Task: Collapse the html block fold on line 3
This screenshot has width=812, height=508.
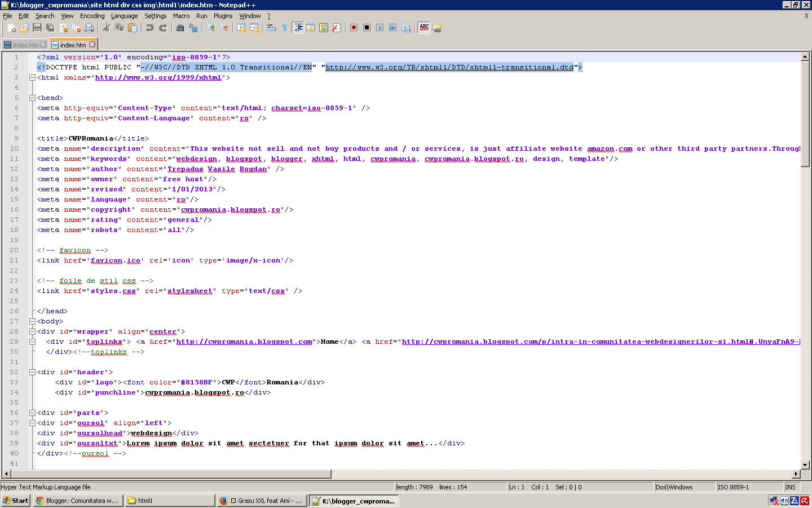Action: (32, 78)
